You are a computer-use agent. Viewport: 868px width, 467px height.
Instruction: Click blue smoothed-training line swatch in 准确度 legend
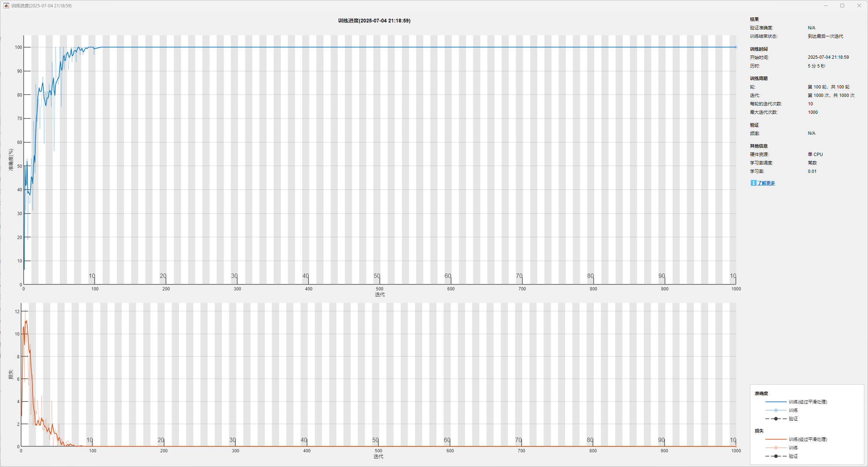click(x=776, y=402)
